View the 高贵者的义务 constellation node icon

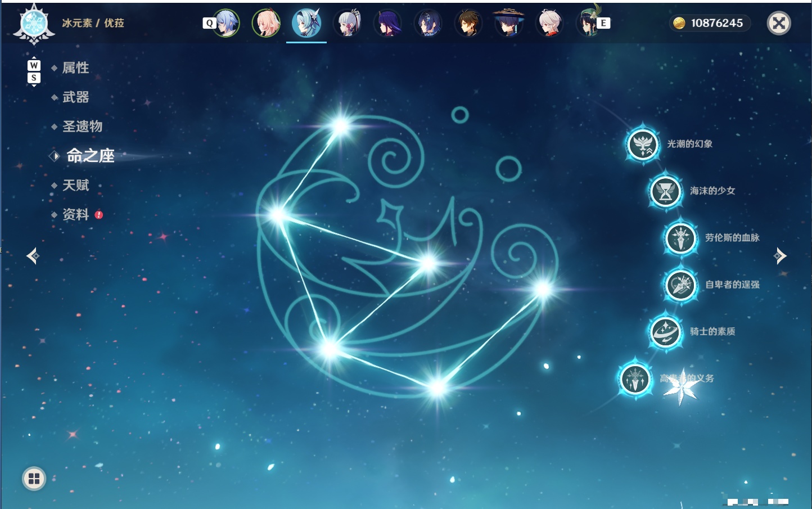click(x=635, y=379)
